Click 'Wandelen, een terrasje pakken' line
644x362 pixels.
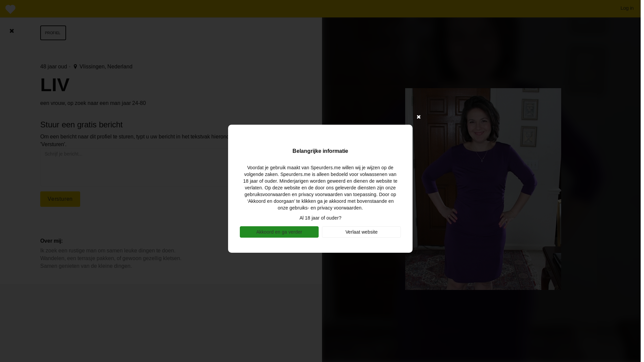111,258
